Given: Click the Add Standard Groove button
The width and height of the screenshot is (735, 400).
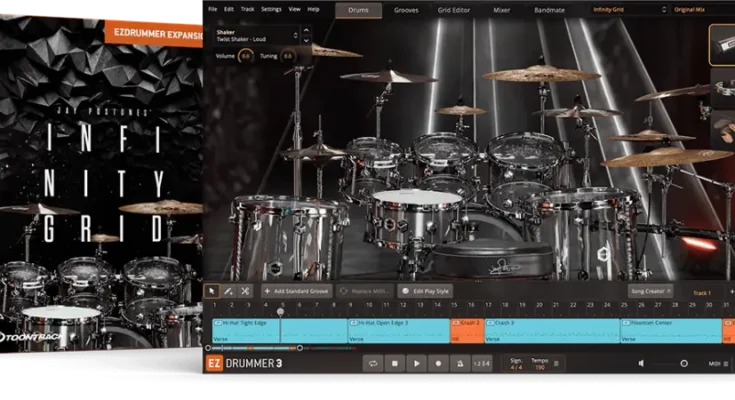Looking at the screenshot, I should [x=295, y=291].
